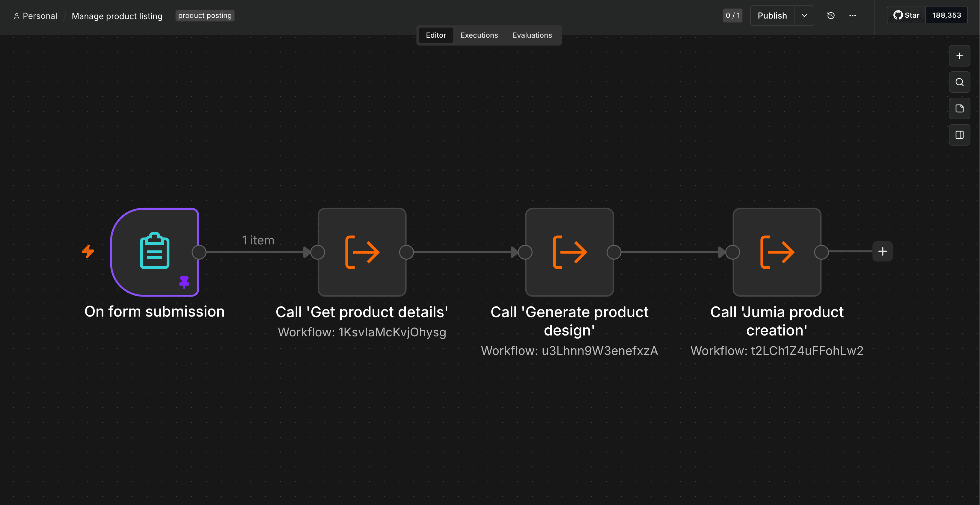980x505 pixels.
Task: Open the three-dots more options menu
Action: pyautogui.click(x=853, y=16)
